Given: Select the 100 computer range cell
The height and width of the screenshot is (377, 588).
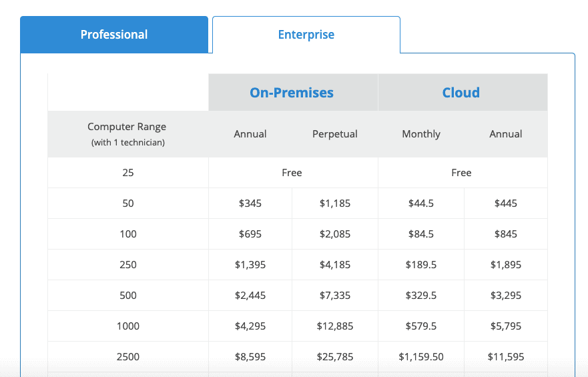Looking at the screenshot, I should (x=128, y=234).
